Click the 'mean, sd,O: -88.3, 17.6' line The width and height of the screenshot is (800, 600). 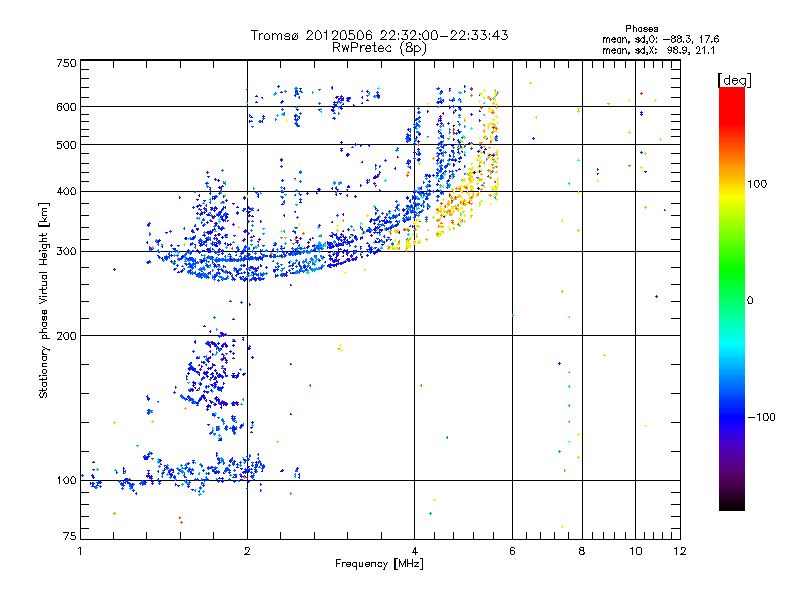[x=661, y=39]
